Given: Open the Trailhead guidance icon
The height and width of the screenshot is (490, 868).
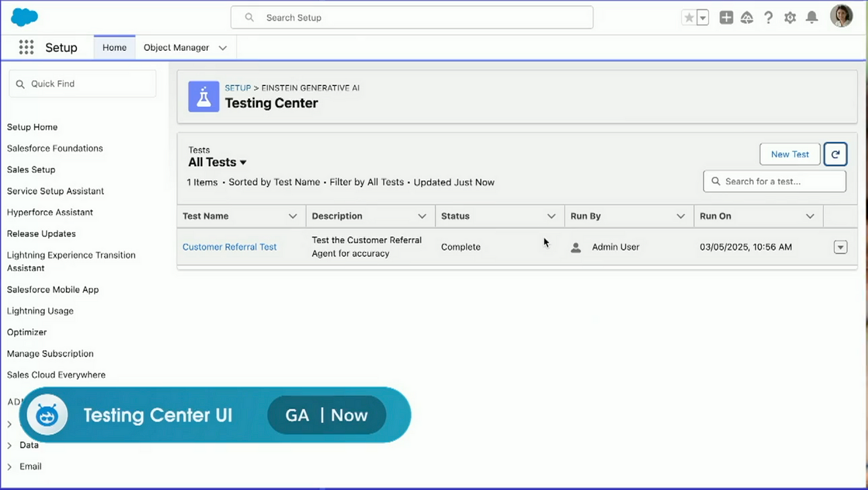Looking at the screenshot, I should click(x=747, y=18).
